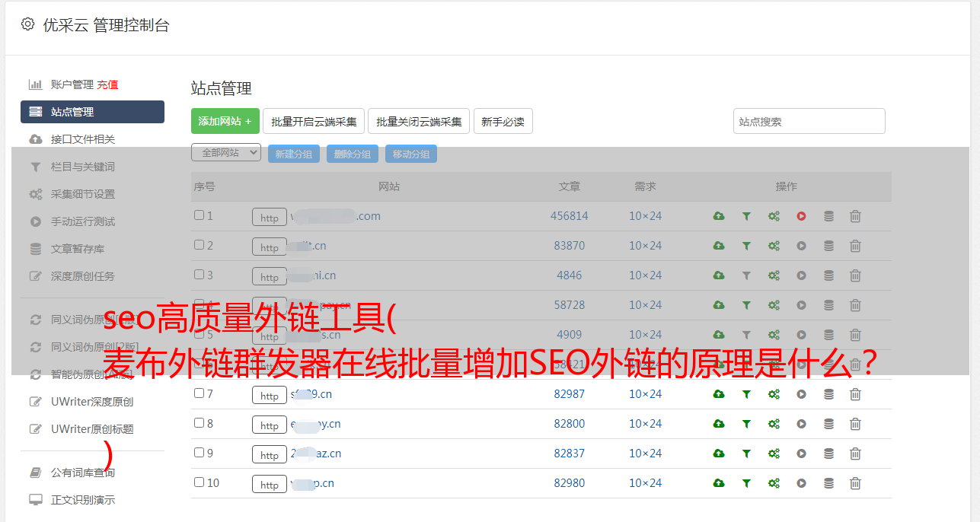Check the row 8 checkbox
The height and width of the screenshot is (522, 980).
pyautogui.click(x=199, y=423)
